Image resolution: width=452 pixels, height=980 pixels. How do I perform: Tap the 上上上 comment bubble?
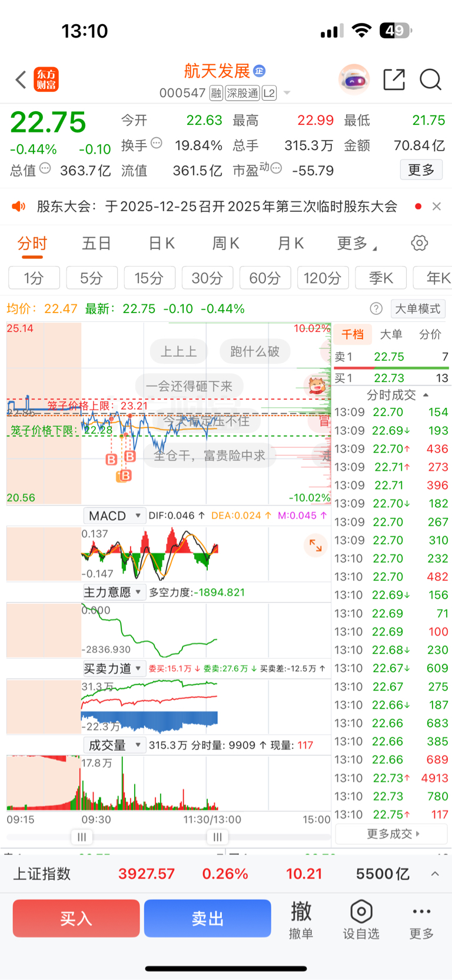[x=179, y=351]
